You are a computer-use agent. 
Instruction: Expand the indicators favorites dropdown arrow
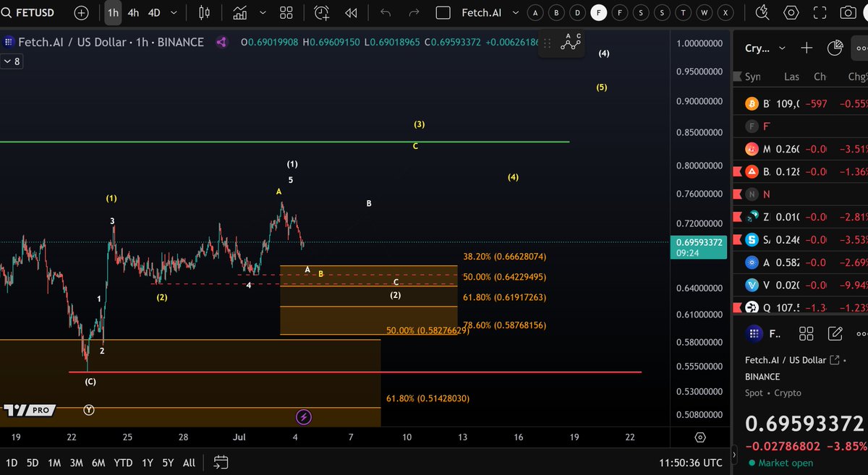[x=263, y=12]
